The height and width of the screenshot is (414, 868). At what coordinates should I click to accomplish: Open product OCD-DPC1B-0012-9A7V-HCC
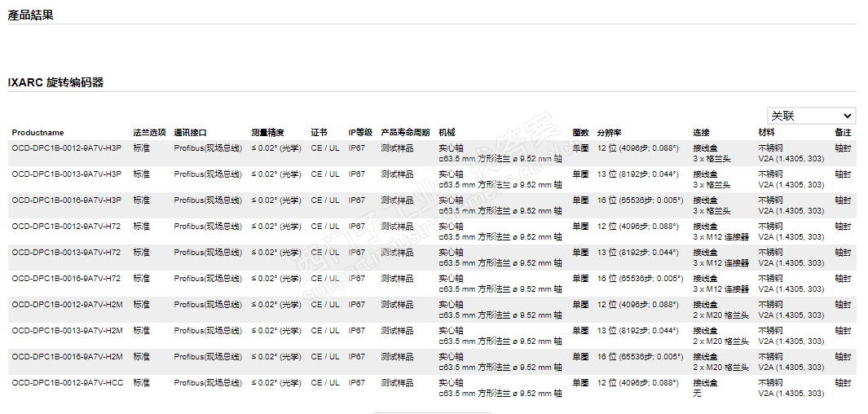[68, 383]
